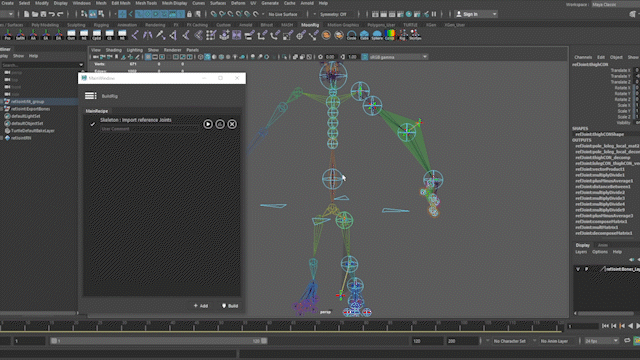Switch to the MoonRig shelf tab
Screen dimensions: 640x360
pyautogui.click(x=310, y=25)
